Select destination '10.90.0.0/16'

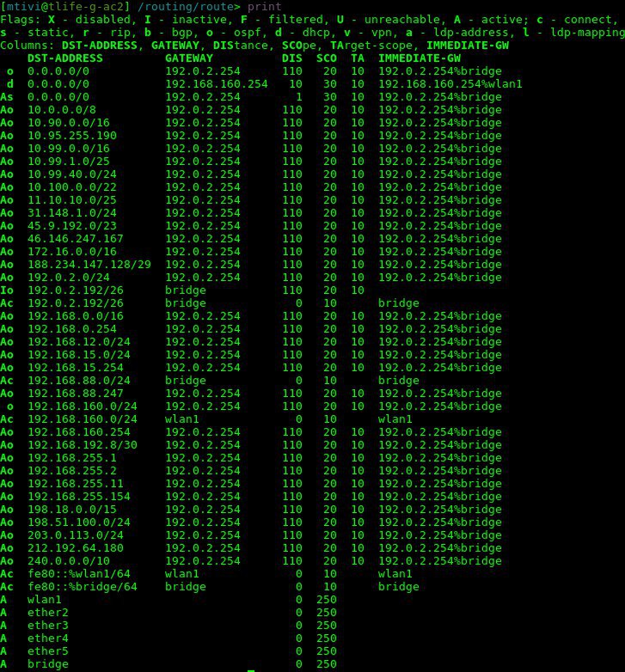69,123
